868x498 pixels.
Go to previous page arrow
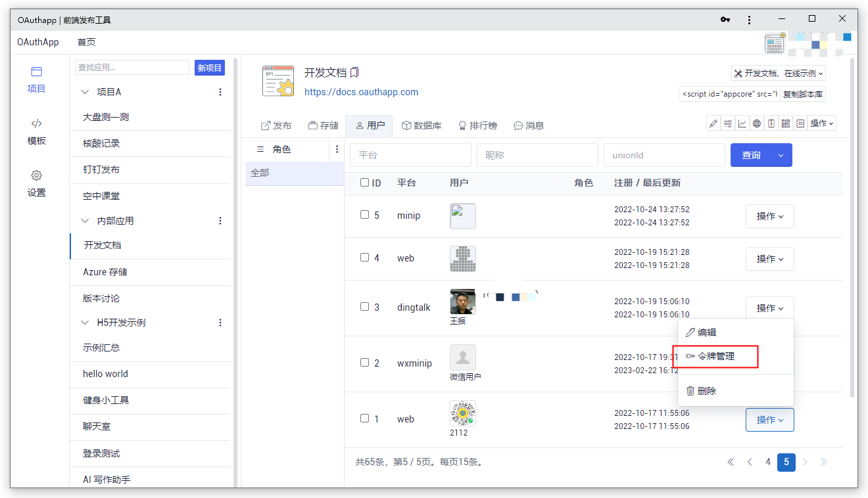[x=750, y=462]
